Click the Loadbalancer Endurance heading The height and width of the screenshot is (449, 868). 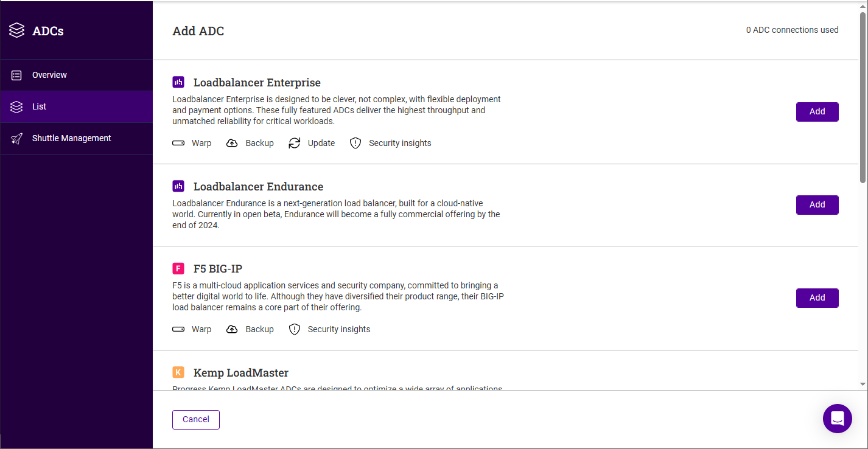tap(258, 187)
